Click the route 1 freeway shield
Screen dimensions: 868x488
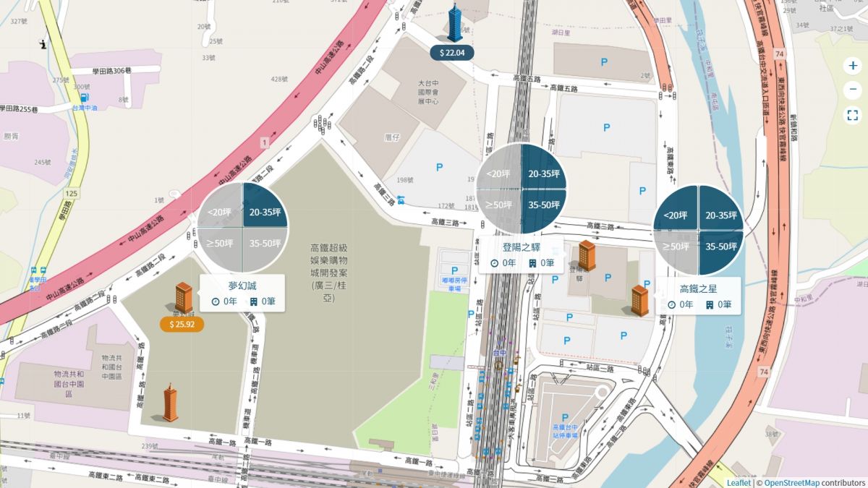[x=265, y=143]
